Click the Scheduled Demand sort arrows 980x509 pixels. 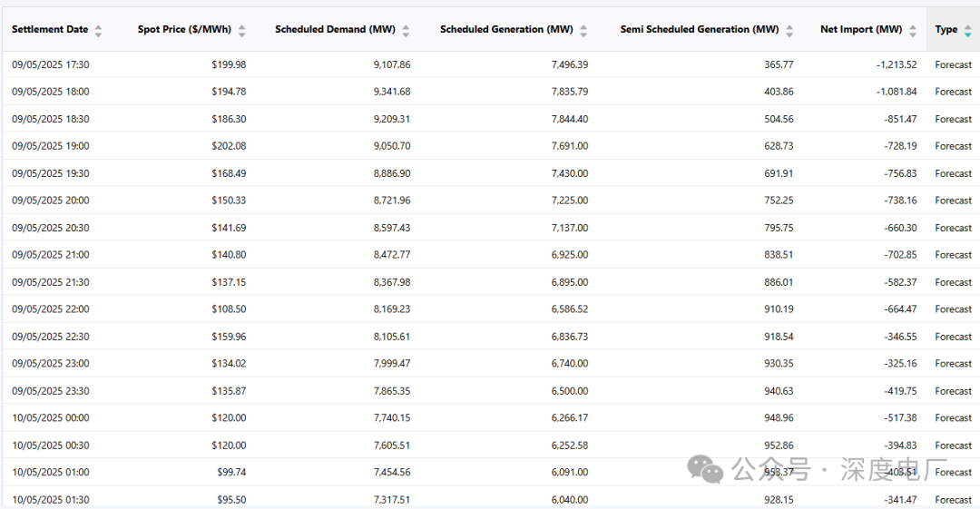(x=406, y=31)
